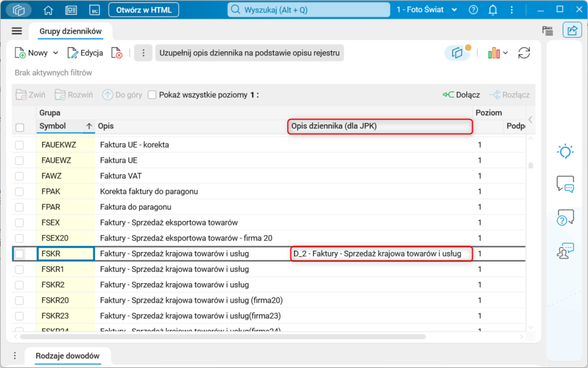Switch to the Grupy dzienników tab
This screenshot has height=368, width=588.
coord(71,31)
